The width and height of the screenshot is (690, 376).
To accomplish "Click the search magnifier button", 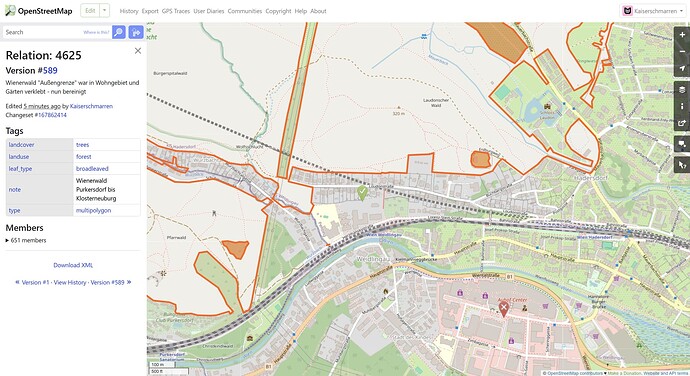I will [x=119, y=32].
